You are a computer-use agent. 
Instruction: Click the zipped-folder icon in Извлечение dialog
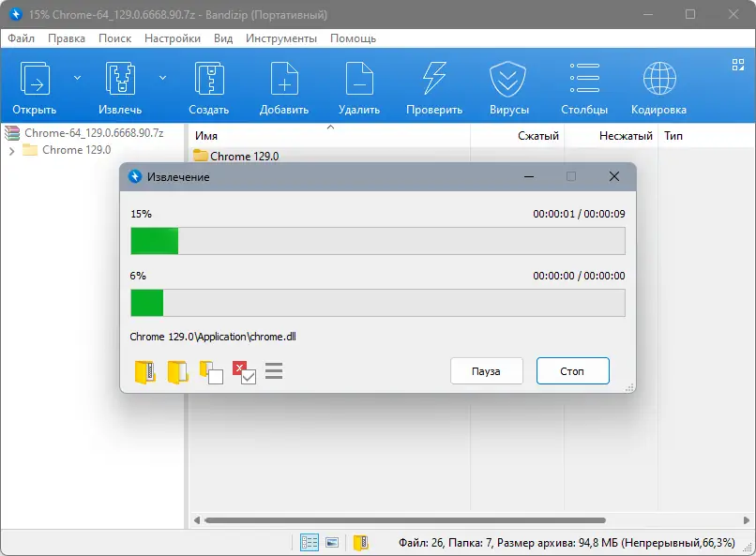coord(144,372)
